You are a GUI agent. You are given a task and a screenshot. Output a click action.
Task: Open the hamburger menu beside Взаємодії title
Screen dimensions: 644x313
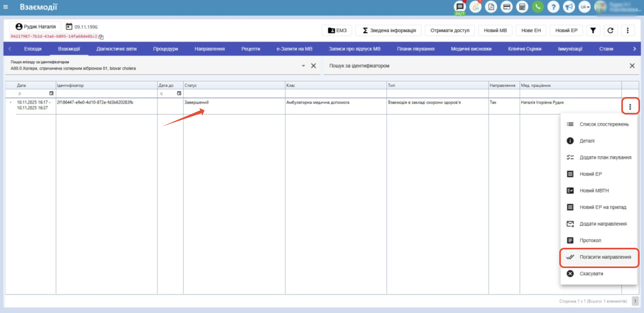6,7
